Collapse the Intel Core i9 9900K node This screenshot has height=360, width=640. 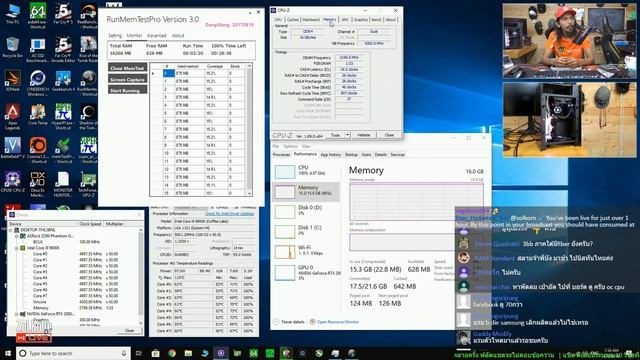click(x=17, y=248)
